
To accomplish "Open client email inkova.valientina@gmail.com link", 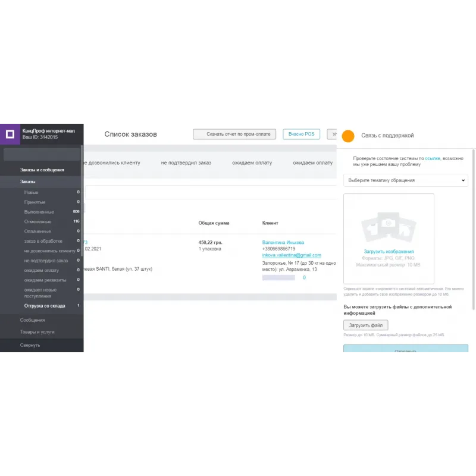I will pyautogui.click(x=292, y=255).
